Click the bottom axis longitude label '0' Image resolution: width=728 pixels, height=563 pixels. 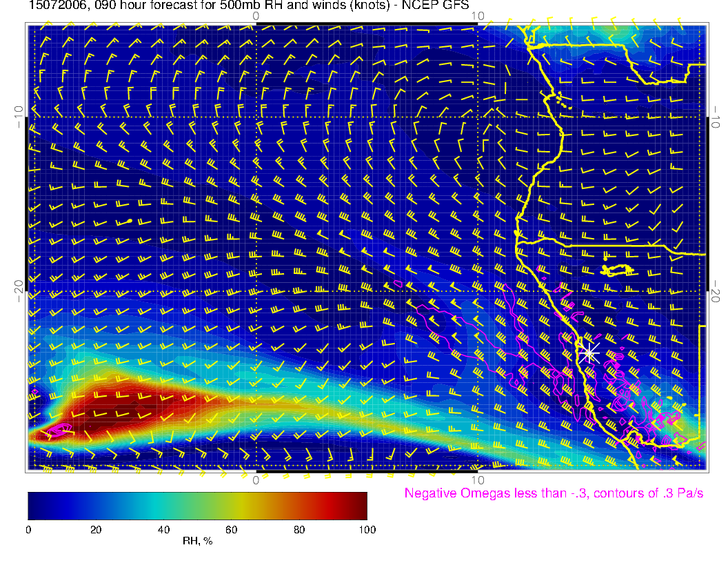[256, 480]
